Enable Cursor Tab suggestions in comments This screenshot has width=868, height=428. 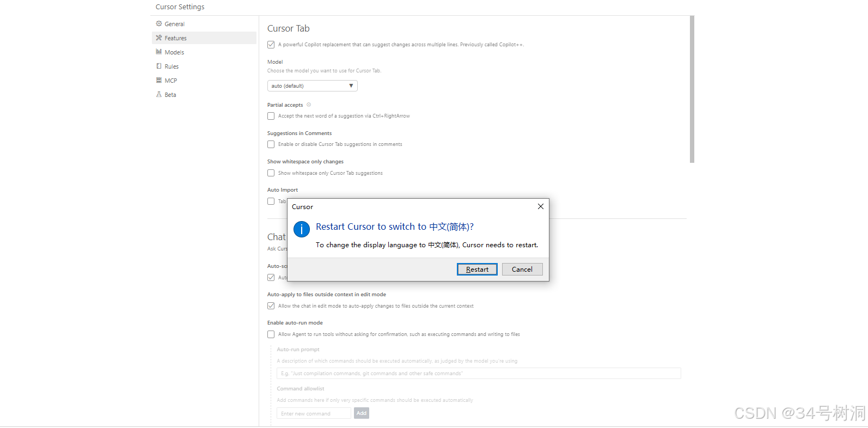(271, 144)
